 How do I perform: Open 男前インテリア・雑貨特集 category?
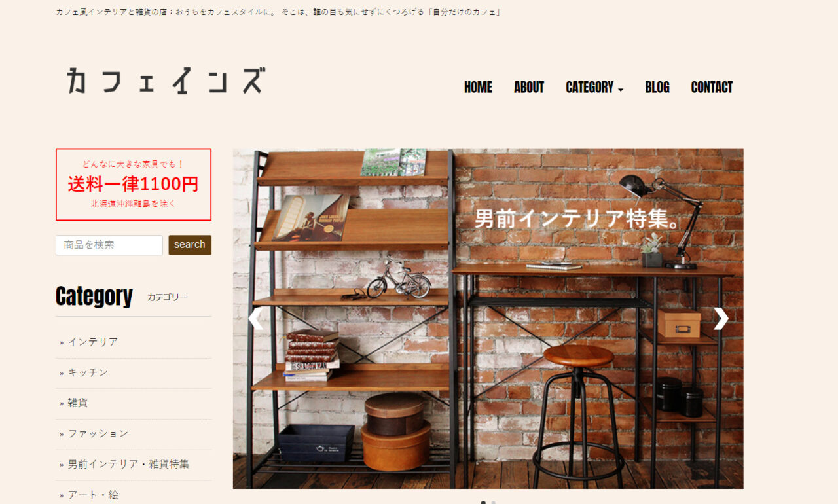point(128,464)
